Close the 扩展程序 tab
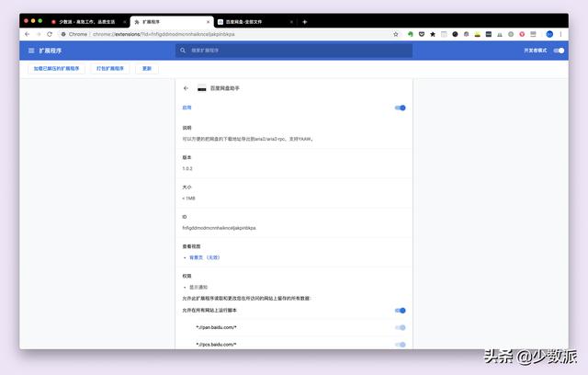588x375 pixels. pyautogui.click(x=209, y=22)
